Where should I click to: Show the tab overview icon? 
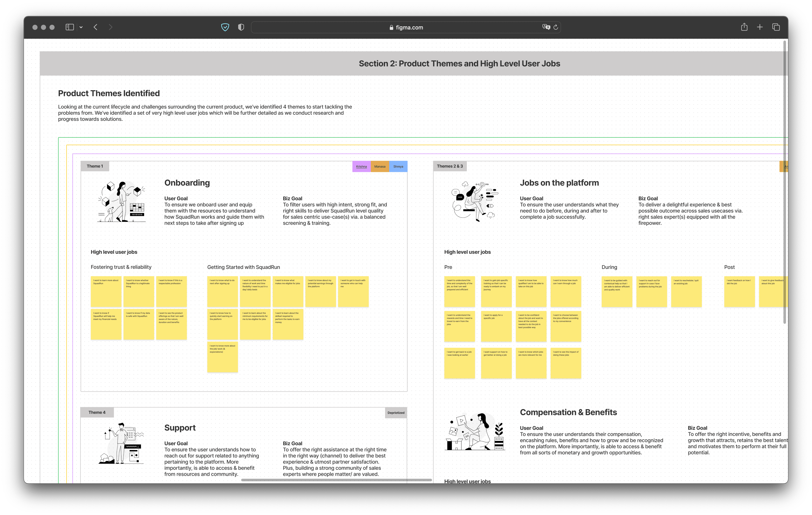pyautogui.click(x=776, y=27)
